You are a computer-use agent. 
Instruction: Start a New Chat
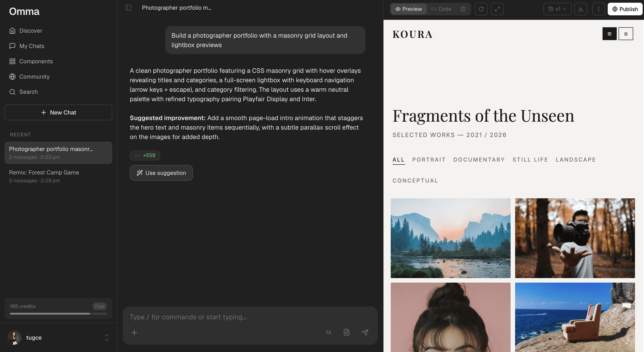click(x=58, y=112)
